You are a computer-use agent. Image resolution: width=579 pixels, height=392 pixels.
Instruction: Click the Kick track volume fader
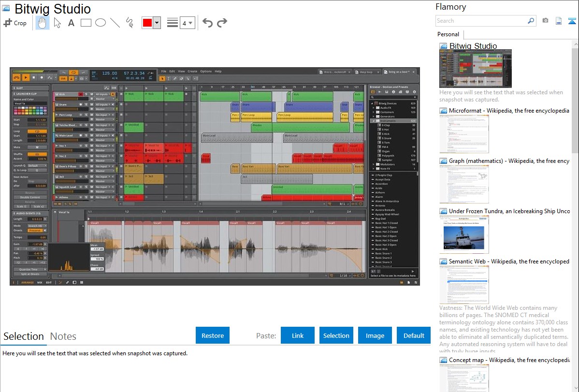[72, 99]
